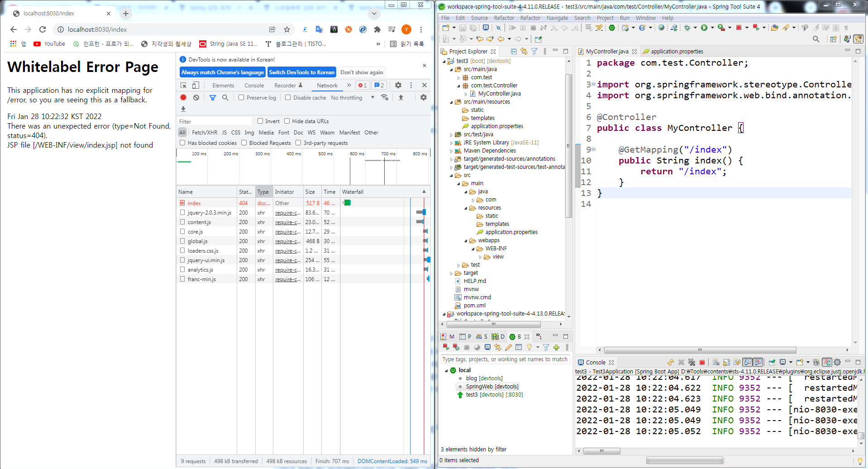This screenshot has width=868, height=469.
Task: Open Network panel settings gear
Action: pos(424,97)
